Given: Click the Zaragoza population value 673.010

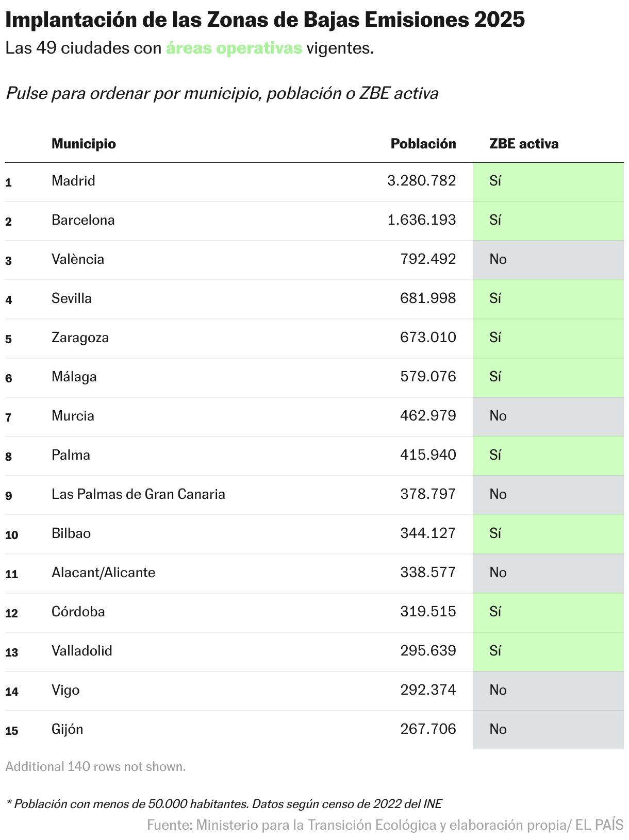Looking at the screenshot, I should tap(428, 338).
